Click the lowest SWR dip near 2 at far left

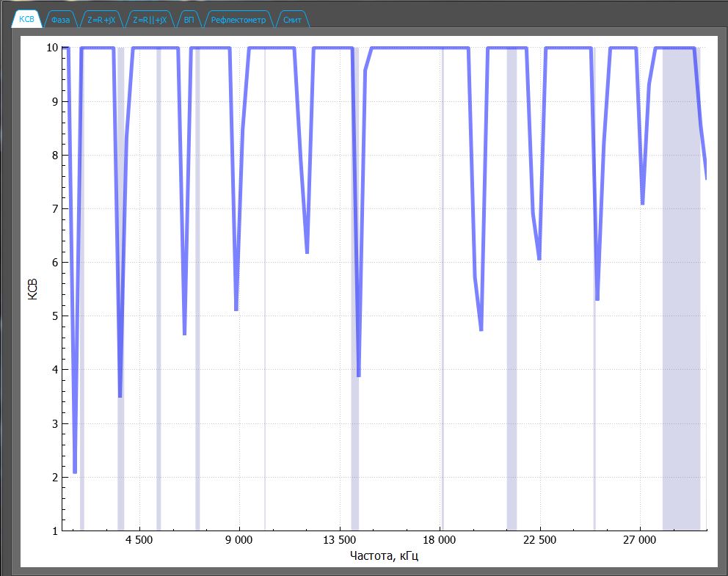(75, 472)
